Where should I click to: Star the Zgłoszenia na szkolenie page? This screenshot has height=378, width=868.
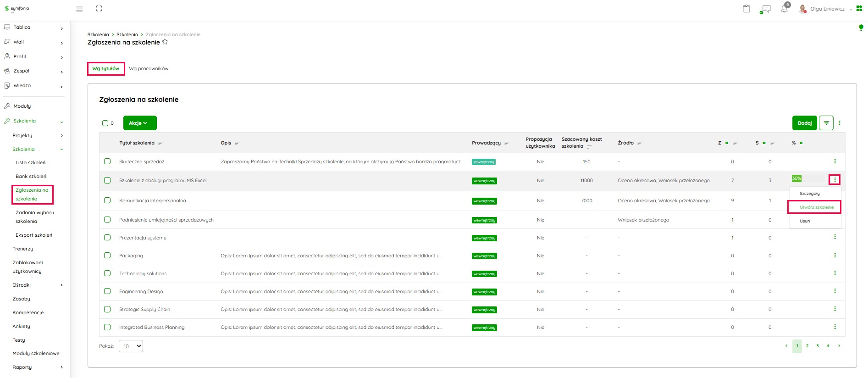click(x=165, y=42)
